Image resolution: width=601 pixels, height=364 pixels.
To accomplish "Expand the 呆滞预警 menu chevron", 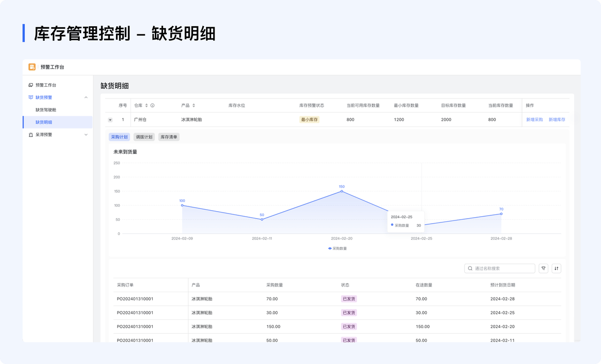I will coord(86,135).
